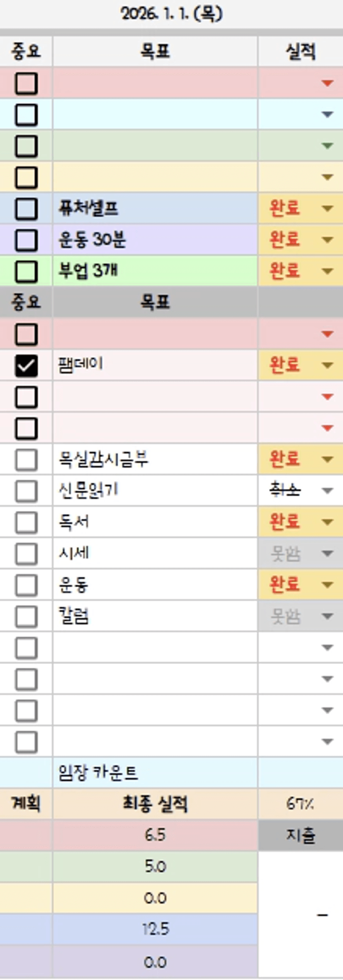Select the 67% result cell
This screenshot has height=980, width=343.
(x=300, y=804)
